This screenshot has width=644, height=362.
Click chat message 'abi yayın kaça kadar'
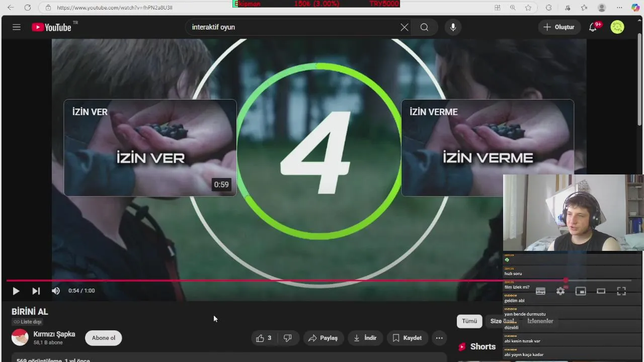524,354
